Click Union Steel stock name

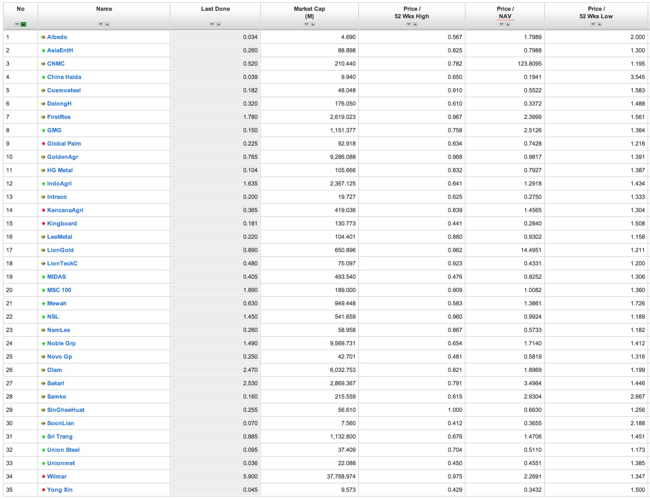click(63, 450)
